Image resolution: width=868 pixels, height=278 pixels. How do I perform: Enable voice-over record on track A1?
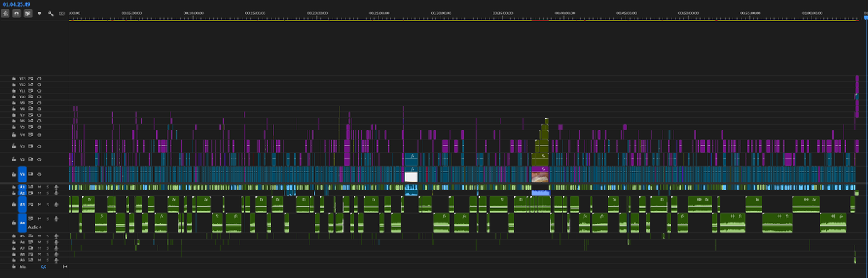pos(56,187)
